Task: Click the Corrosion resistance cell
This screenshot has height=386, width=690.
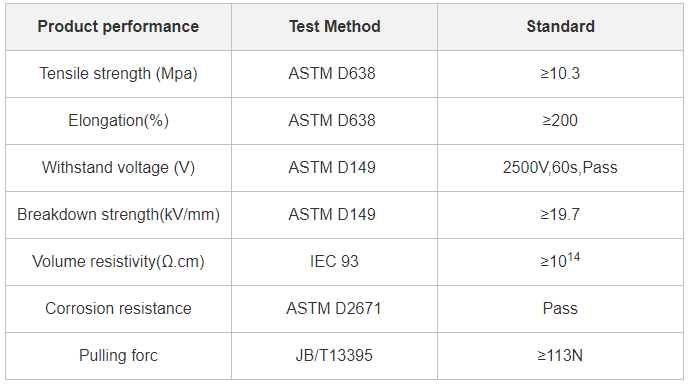Action: [118, 309]
